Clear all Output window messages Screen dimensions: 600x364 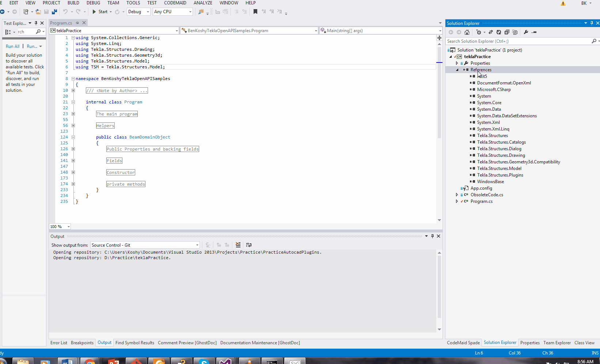tap(238, 245)
